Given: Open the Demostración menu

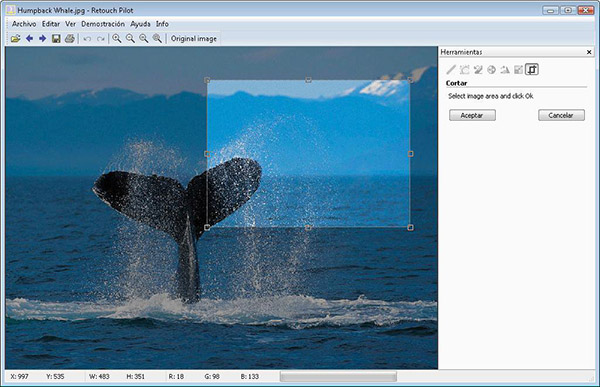Looking at the screenshot, I should pos(103,24).
